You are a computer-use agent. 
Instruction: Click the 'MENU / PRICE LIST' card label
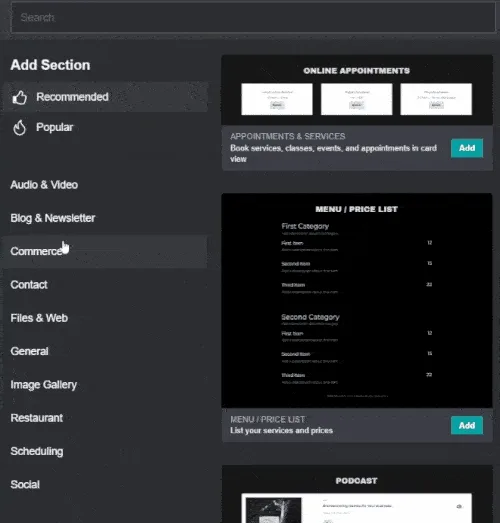tap(267, 420)
